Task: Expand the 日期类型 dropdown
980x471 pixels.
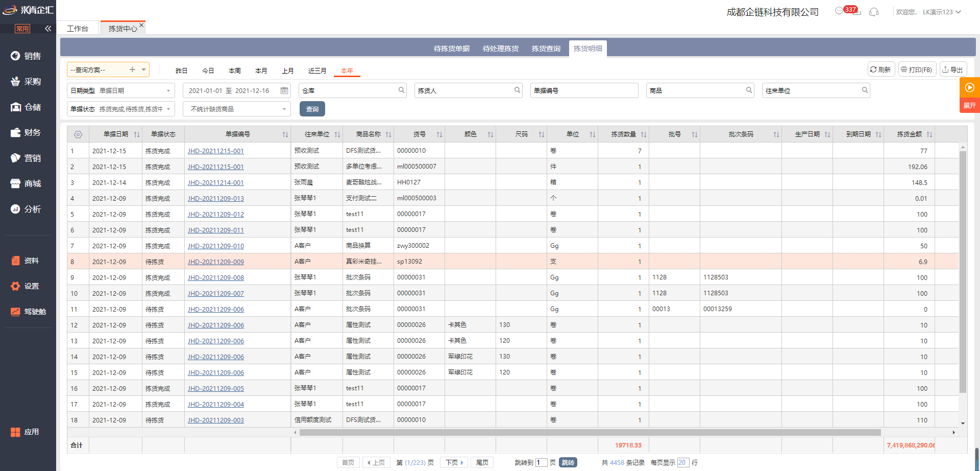Action: [168, 91]
